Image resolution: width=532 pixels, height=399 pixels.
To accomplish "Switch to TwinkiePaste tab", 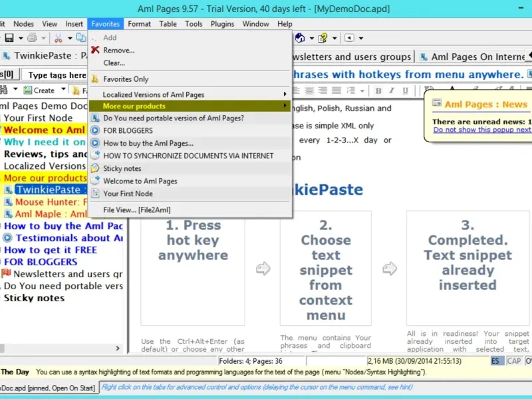I will click(44, 56).
